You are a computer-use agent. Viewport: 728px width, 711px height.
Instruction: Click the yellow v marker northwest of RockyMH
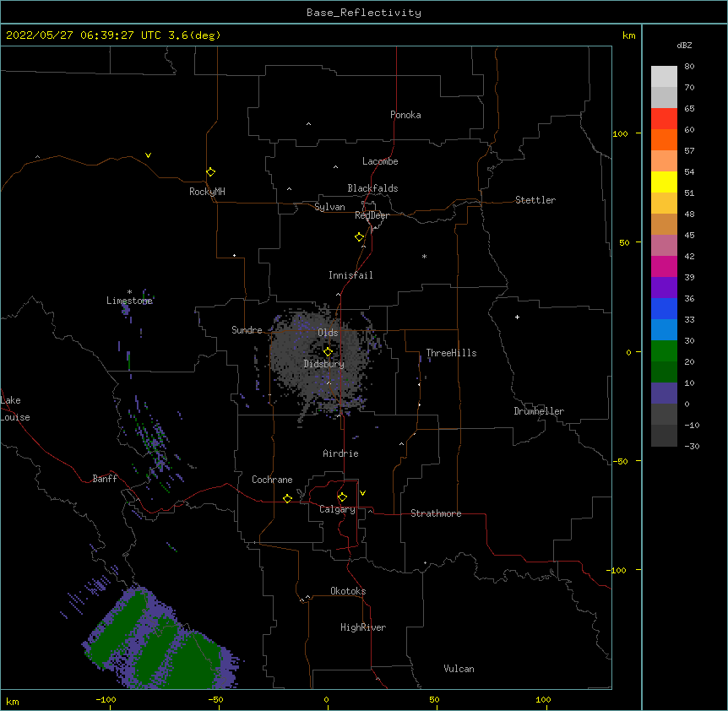click(x=148, y=155)
